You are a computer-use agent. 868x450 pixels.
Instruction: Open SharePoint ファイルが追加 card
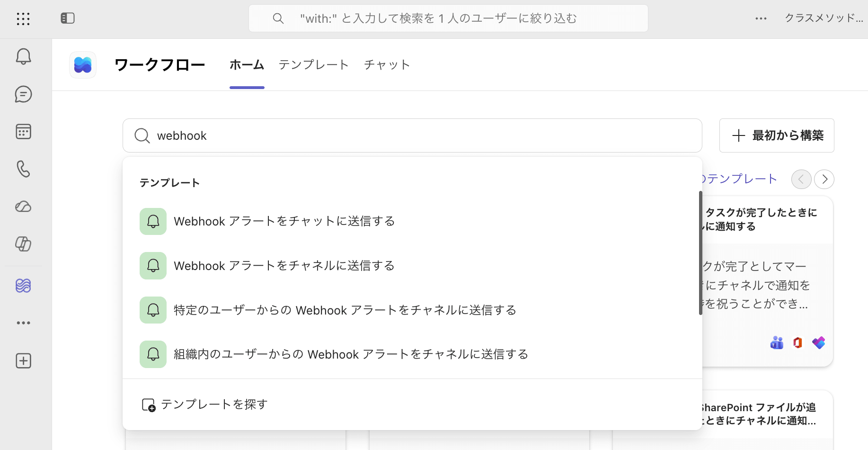(768, 420)
